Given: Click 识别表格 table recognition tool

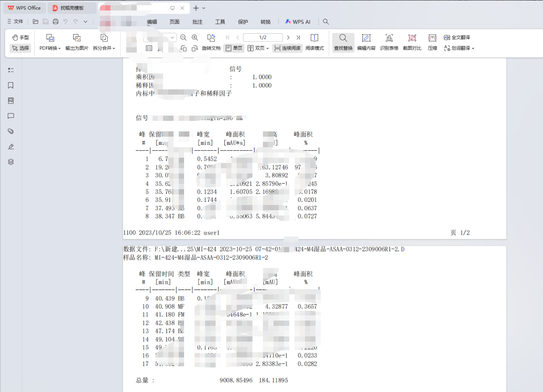Looking at the screenshot, I should click(389, 43).
